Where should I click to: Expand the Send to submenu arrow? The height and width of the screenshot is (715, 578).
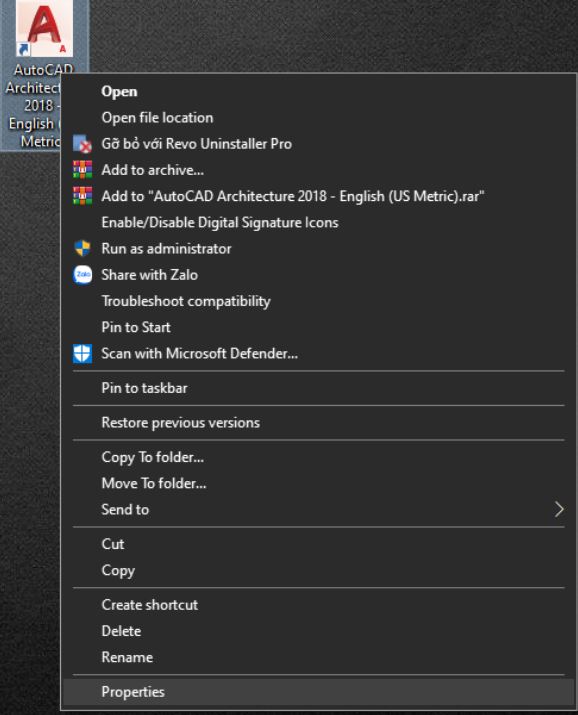pos(559,509)
